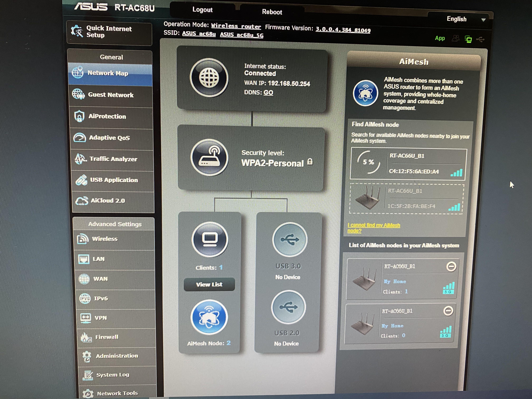Click the WPA2-Personal security level text
532x399 pixels.
(x=272, y=163)
